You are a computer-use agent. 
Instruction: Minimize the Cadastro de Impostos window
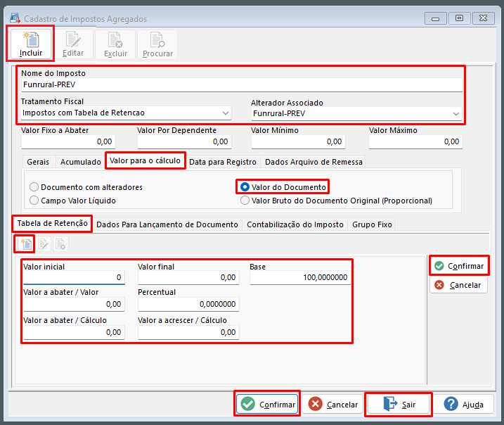[x=436, y=19]
